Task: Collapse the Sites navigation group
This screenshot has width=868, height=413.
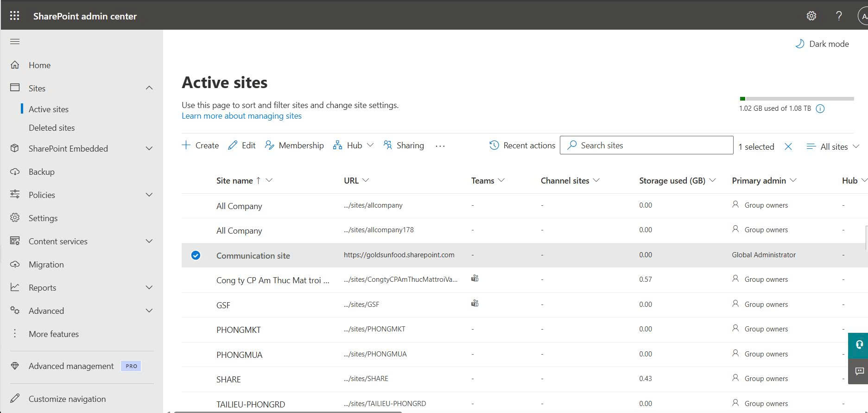Action: pyautogui.click(x=149, y=88)
